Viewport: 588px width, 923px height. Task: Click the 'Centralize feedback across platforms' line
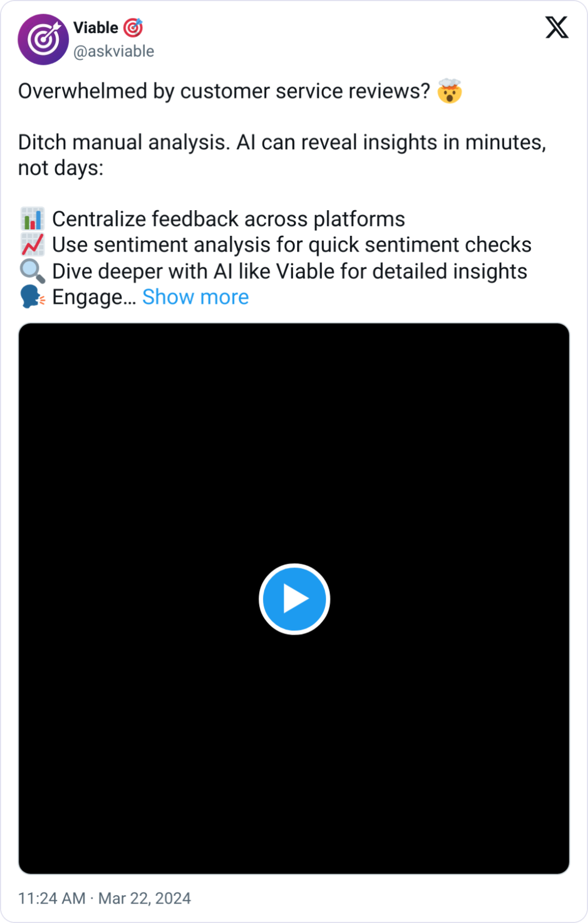(x=229, y=219)
